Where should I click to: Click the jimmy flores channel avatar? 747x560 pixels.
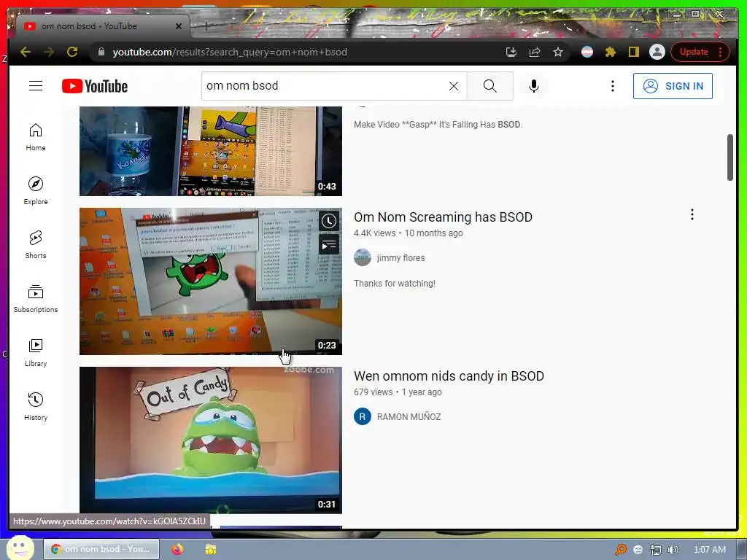coord(363,257)
